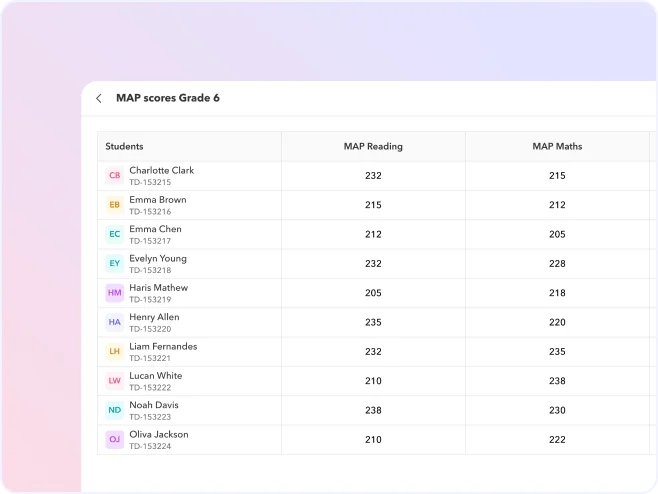This screenshot has height=494, width=658.
Task: Click Oliva Jackson's OJ avatar badge
Action: coord(115,440)
